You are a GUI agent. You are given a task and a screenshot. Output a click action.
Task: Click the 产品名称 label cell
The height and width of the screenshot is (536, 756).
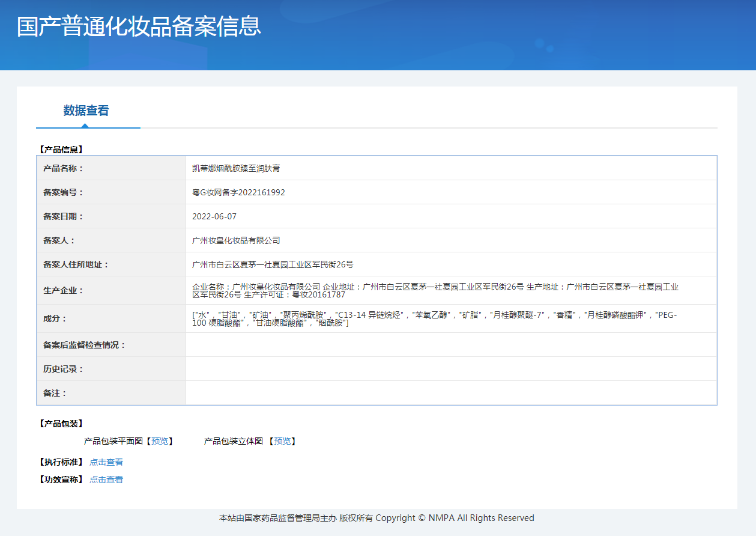pos(64,168)
